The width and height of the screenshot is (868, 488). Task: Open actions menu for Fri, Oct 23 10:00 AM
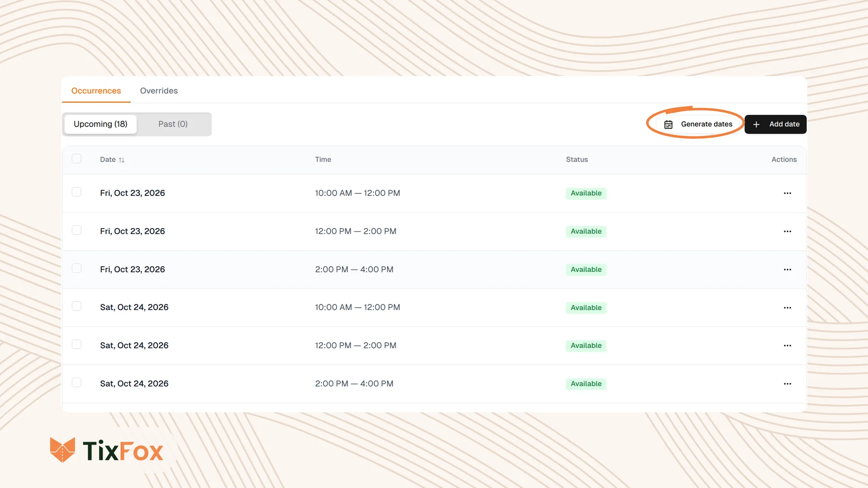(x=787, y=193)
